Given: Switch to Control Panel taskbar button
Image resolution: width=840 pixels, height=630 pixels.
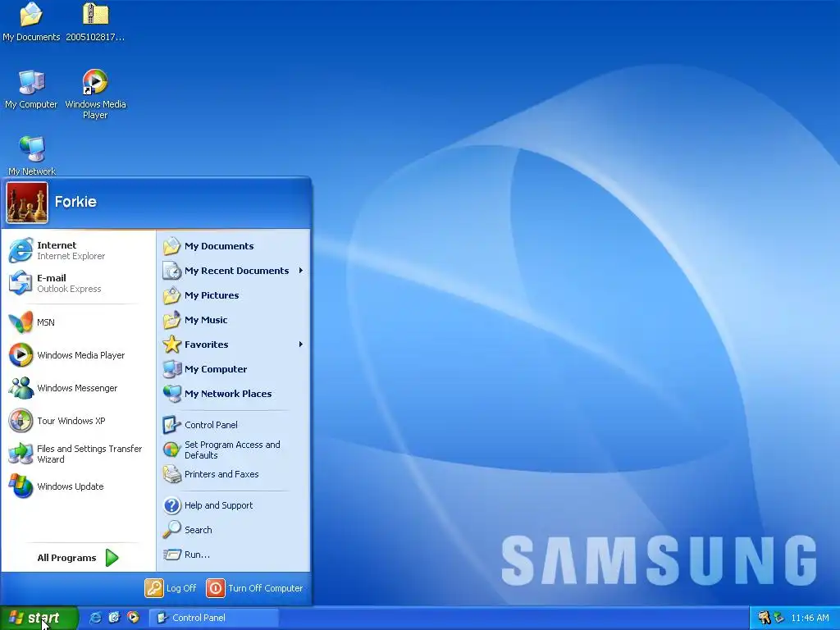Looking at the screenshot, I should [x=214, y=618].
